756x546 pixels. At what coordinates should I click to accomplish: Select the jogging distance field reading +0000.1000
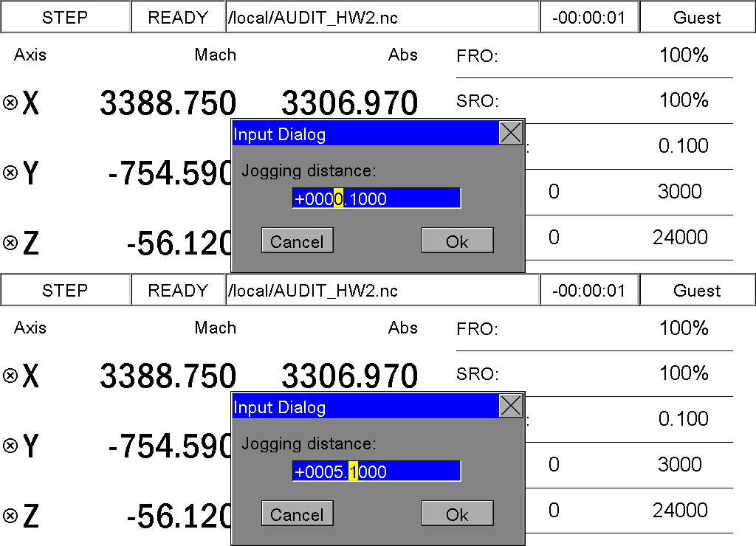point(377,198)
